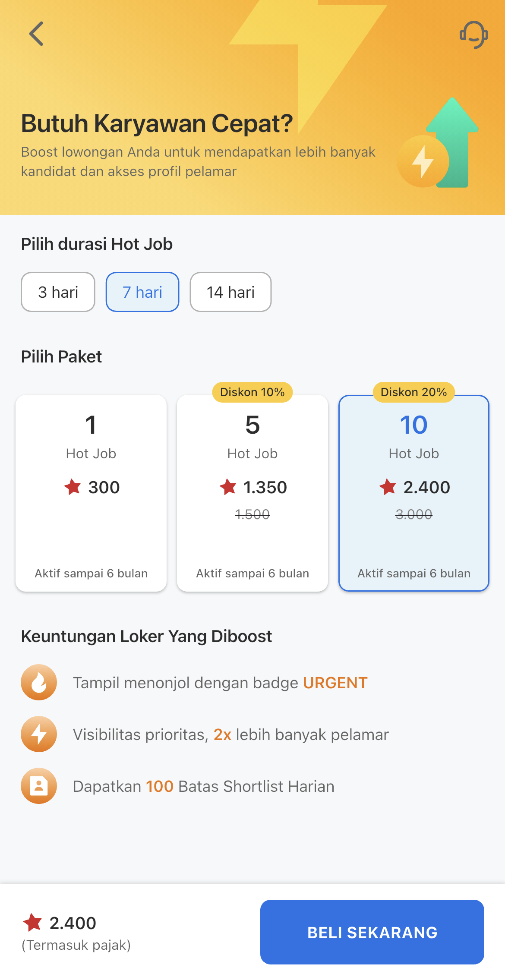This screenshot has height=980, width=505.
Task: Tap the red star beside 300
Action: pyautogui.click(x=73, y=487)
